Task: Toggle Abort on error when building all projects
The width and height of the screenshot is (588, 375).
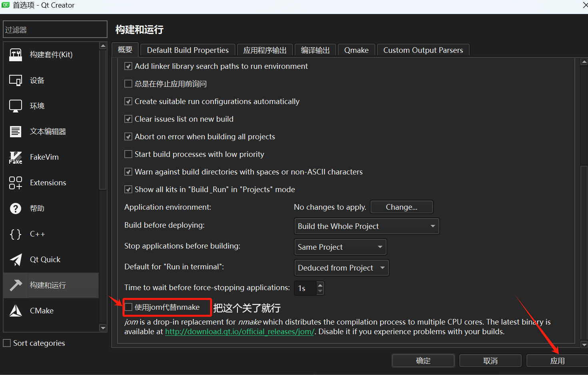Action: point(128,136)
